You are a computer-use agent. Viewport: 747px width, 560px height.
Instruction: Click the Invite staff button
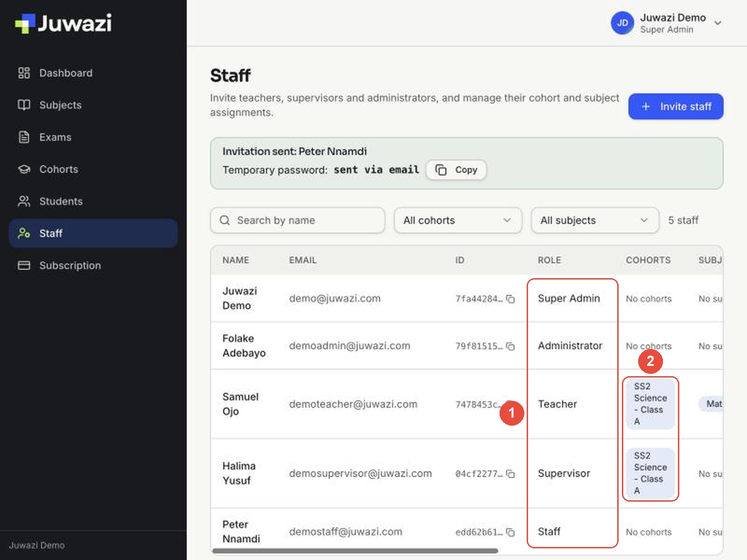676,106
